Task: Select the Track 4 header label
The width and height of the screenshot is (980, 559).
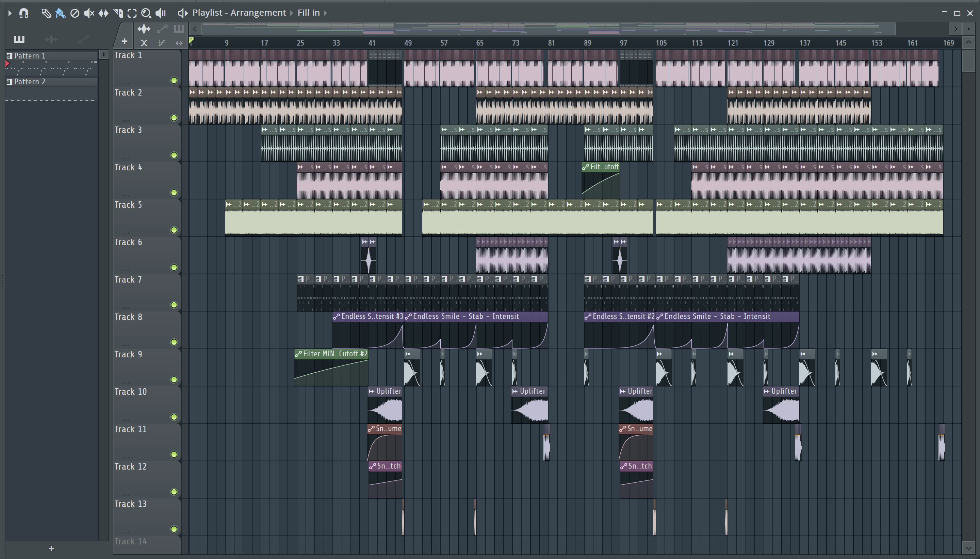Action: [128, 167]
